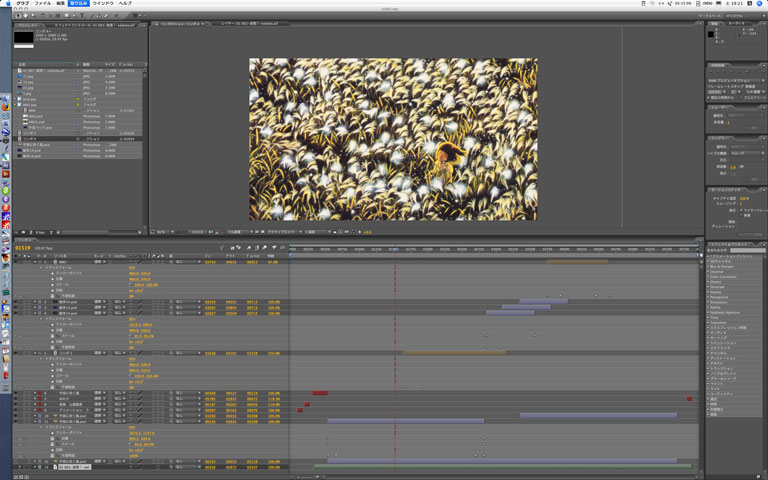
Task: Toggle visibility eye of first timeline layer
Action: (x=16, y=262)
